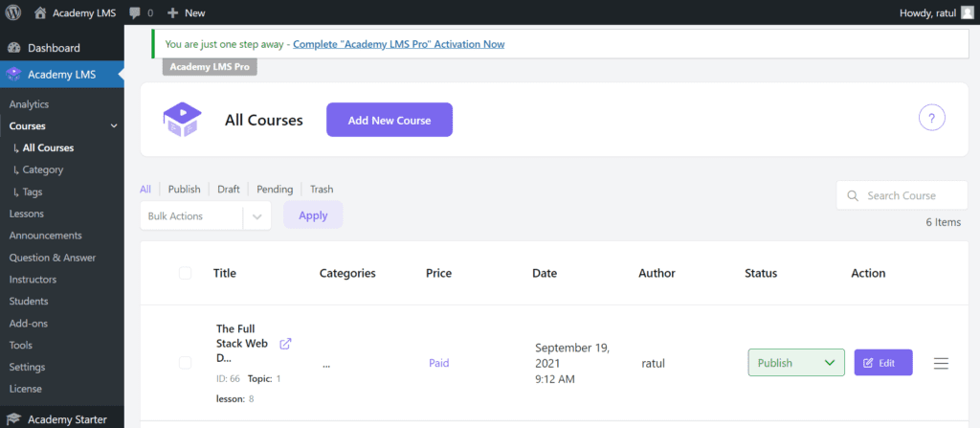
Task: Click inside the Search Course field
Action: [902, 196]
